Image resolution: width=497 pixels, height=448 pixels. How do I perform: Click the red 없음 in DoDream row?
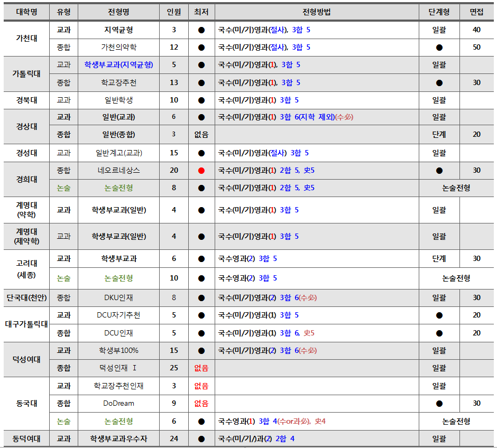[x=201, y=404]
